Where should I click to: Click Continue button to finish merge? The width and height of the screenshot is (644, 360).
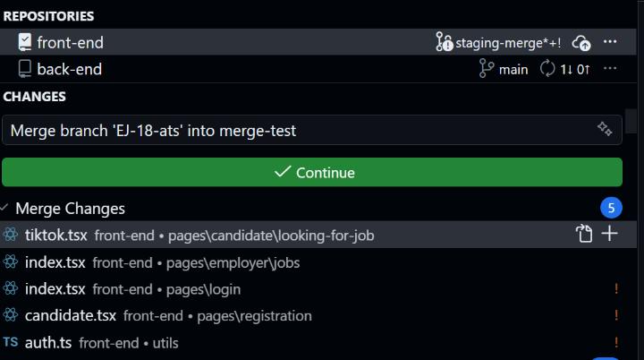pyautogui.click(x=312, y=173)
